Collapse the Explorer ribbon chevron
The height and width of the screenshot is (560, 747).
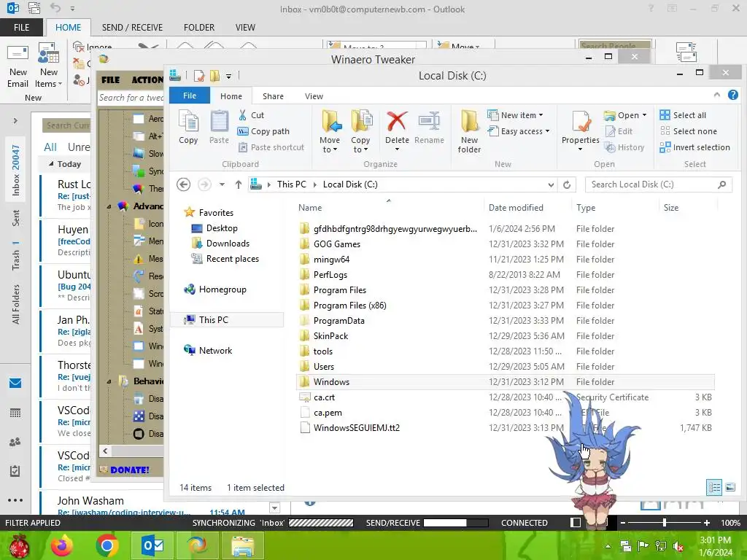717,96
